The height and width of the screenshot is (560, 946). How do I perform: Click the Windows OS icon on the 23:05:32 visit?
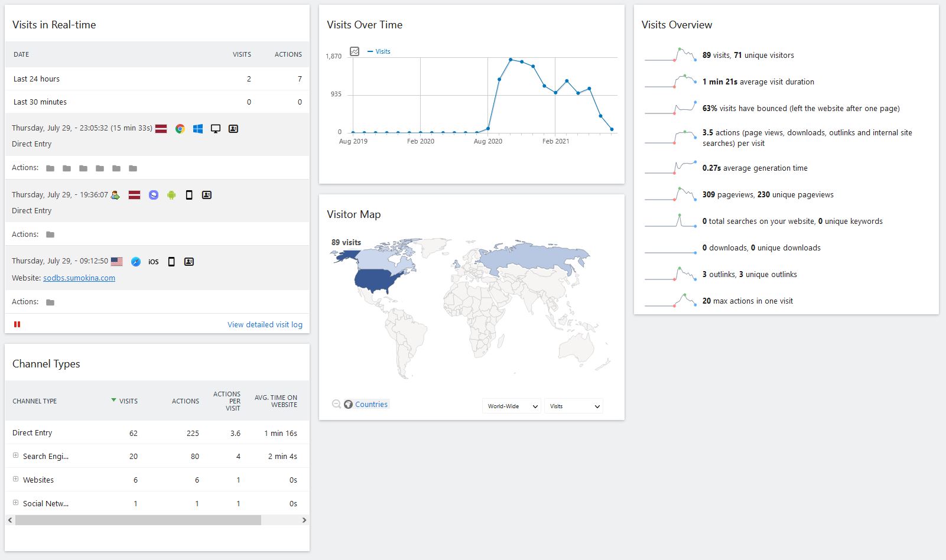point(198,129)
